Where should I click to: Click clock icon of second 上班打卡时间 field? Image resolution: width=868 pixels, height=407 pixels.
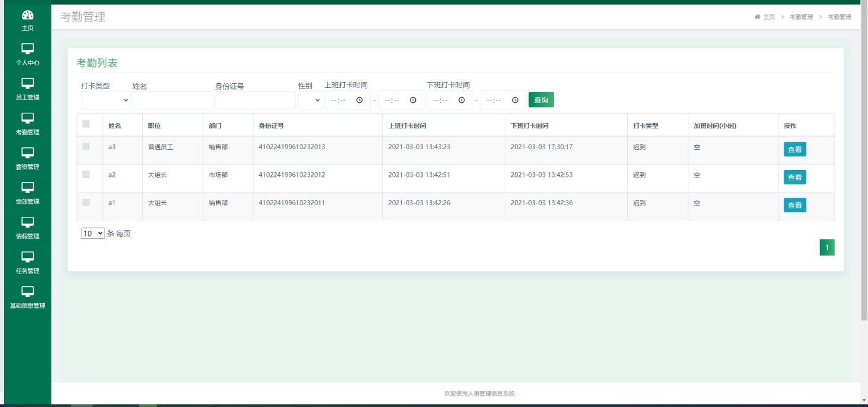(413, 100)
